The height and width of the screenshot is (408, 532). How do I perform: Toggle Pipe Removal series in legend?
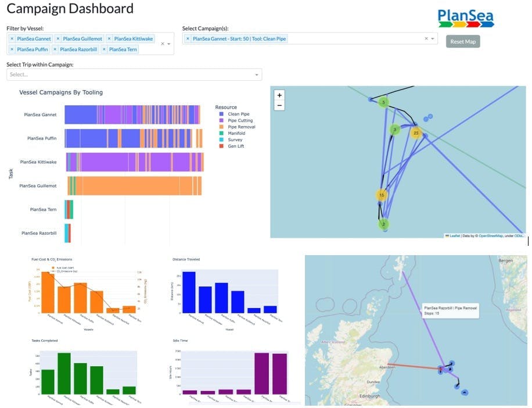click(x=241, y=127)
